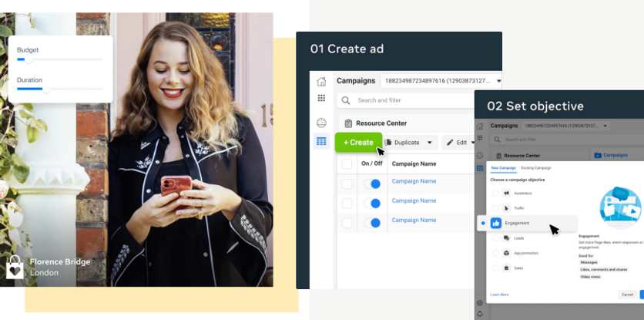The image size is (644, 320).
Task: Click the green Create button
Action: [x=358, y=143]
